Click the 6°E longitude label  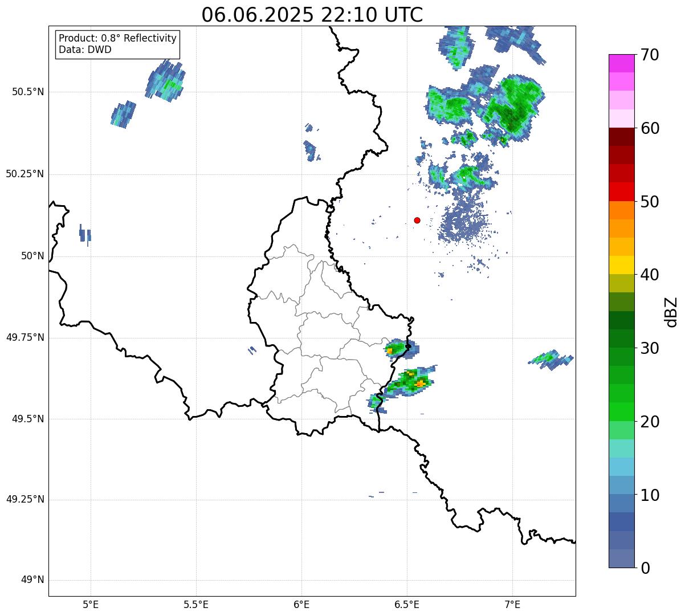pos(301,604)
